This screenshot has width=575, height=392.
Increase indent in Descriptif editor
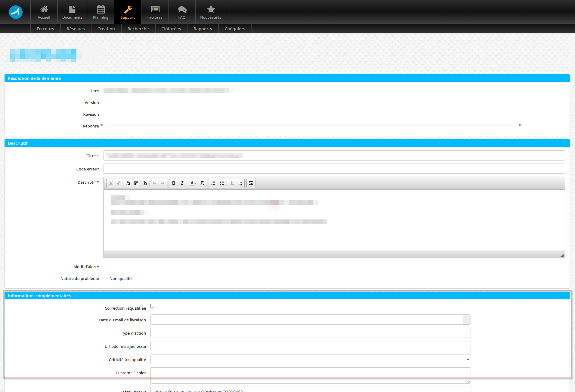tap(240, 183)
